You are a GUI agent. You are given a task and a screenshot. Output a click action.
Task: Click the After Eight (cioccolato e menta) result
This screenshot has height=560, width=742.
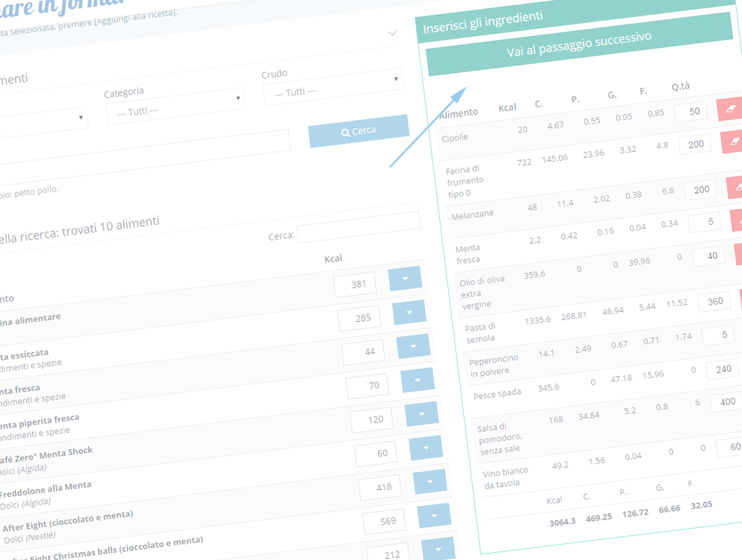(68, 521)
